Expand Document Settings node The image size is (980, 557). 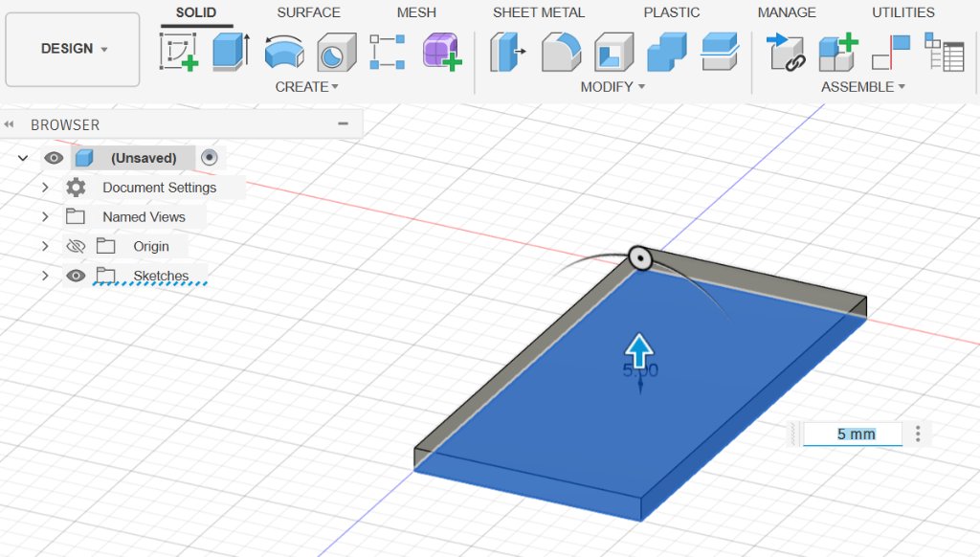(45, 188)
